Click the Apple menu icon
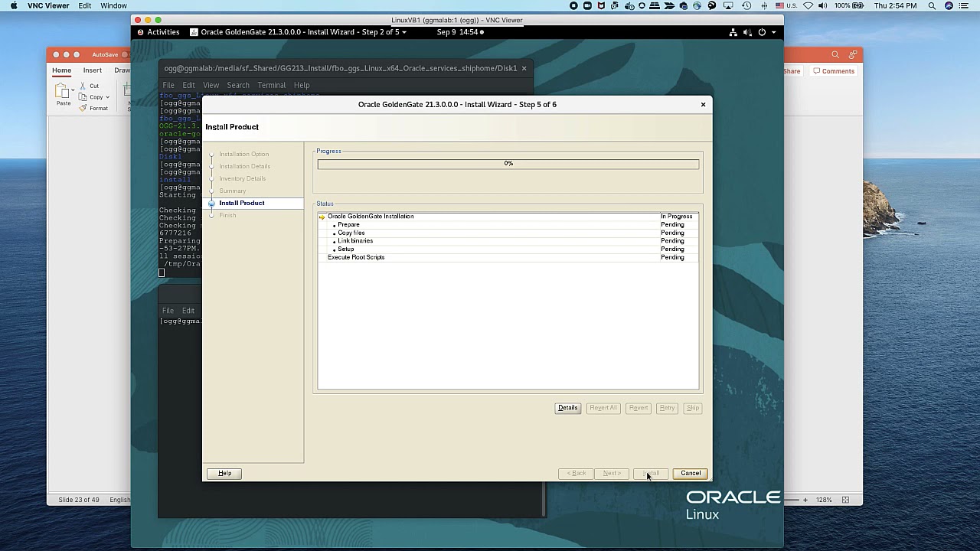 pyautogui.click(x=13, y=5)
